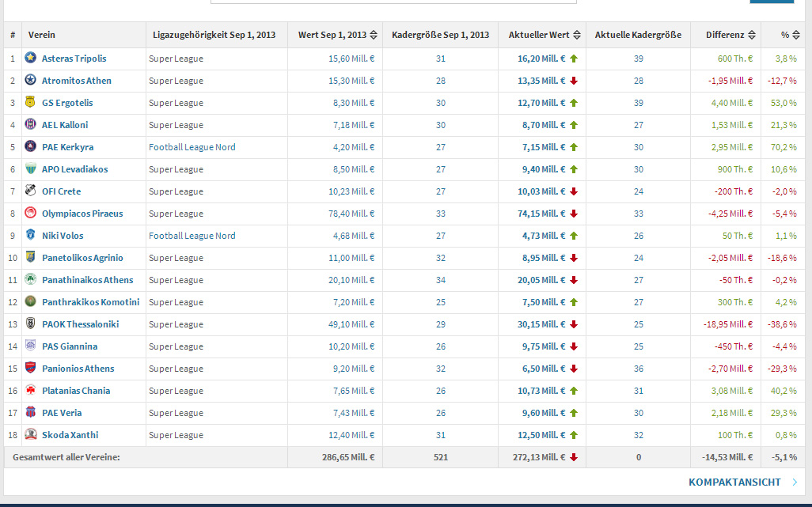Open the Platanias Chania club page

[76, 391]
